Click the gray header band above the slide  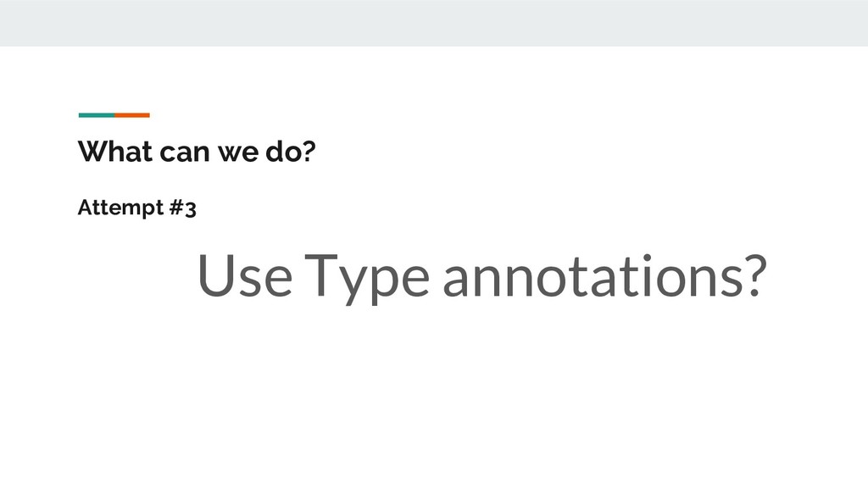pyautogui.click(x=434, y=23)
